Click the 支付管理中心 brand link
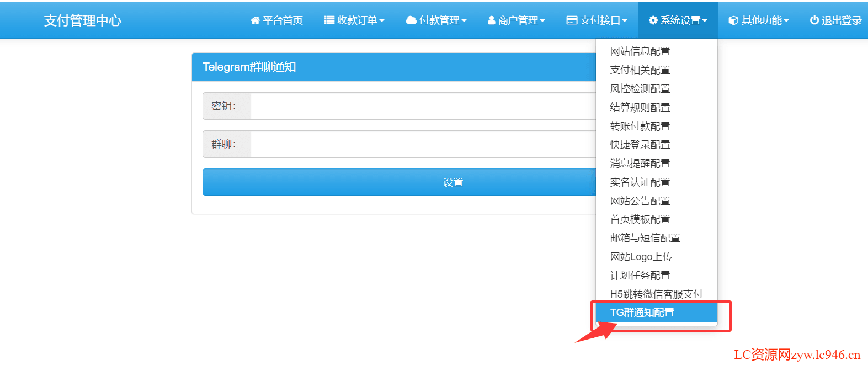This screenshot has height=365, width=868. point(83,20)
